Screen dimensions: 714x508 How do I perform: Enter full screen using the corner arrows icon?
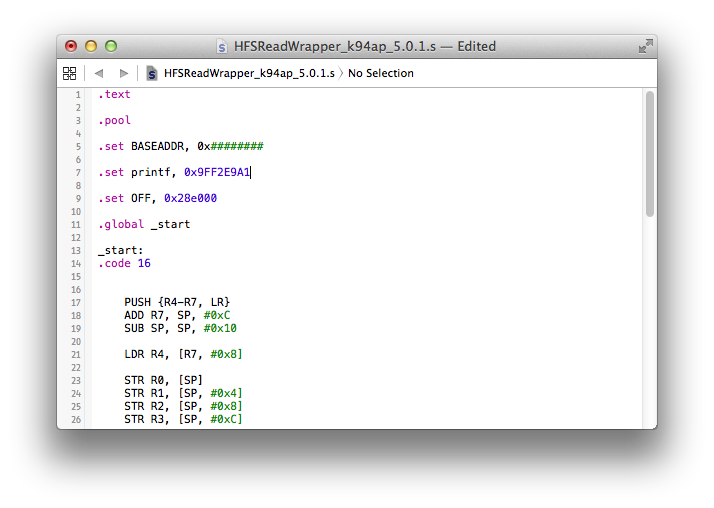645,46
